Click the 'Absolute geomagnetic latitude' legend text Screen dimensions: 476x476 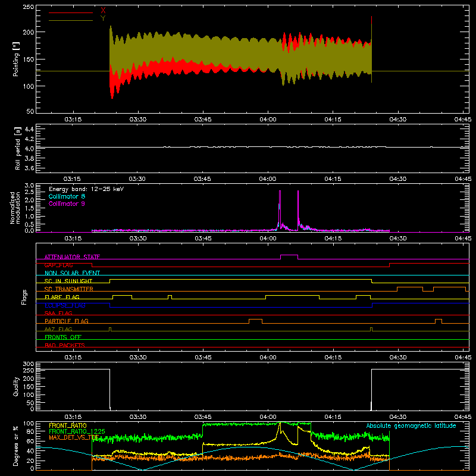pyautogui.click(x=411, y=425)
